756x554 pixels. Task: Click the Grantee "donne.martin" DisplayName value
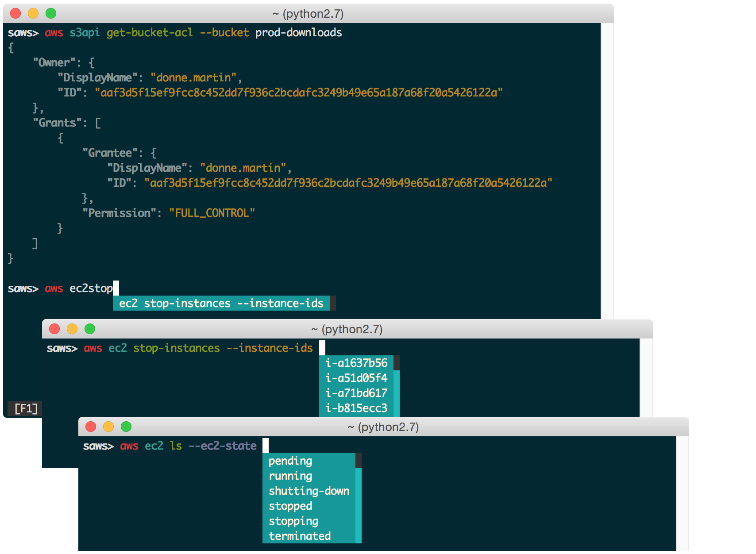(x=243, y=168)
